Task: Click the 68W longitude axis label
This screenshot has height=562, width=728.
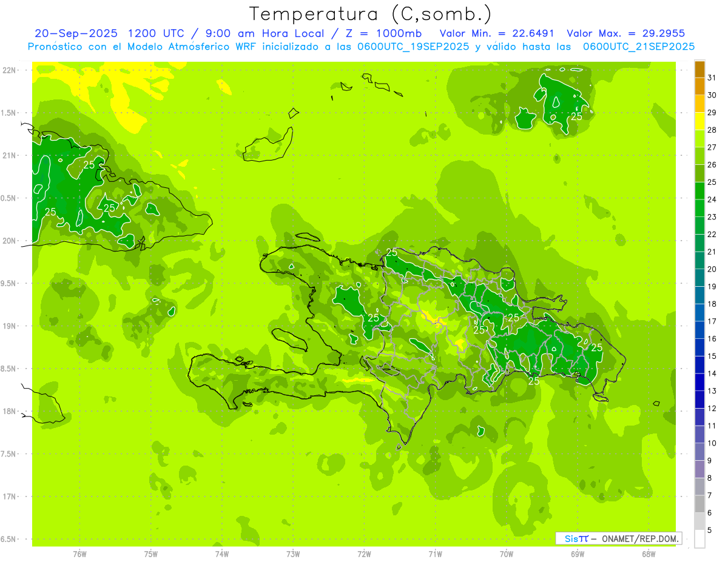Action: coord(649,554)
